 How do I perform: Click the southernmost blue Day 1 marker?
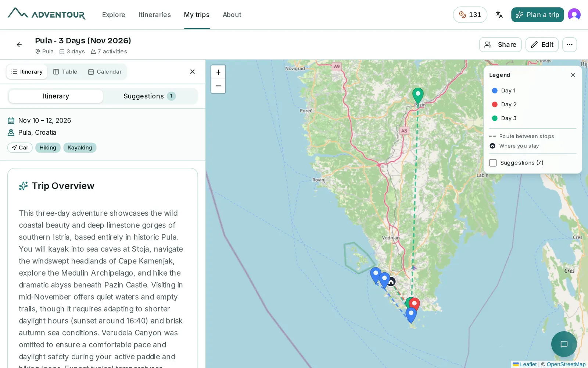411,315
